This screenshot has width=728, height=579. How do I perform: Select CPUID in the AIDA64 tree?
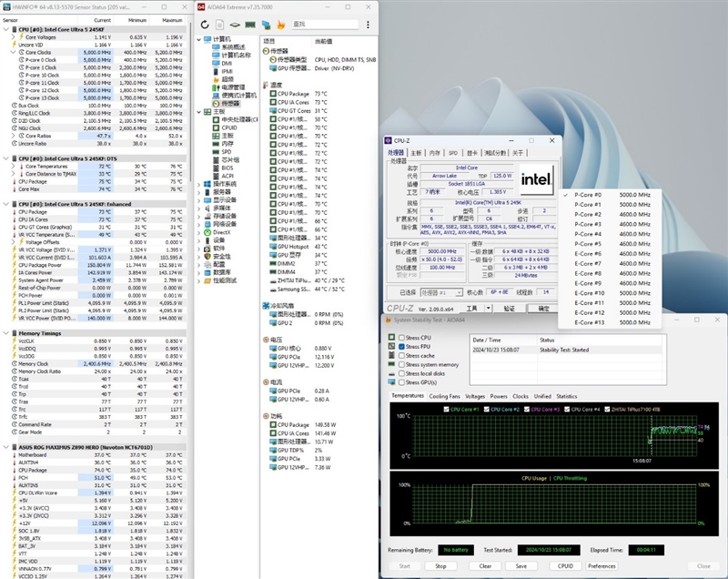coord(229,127)
